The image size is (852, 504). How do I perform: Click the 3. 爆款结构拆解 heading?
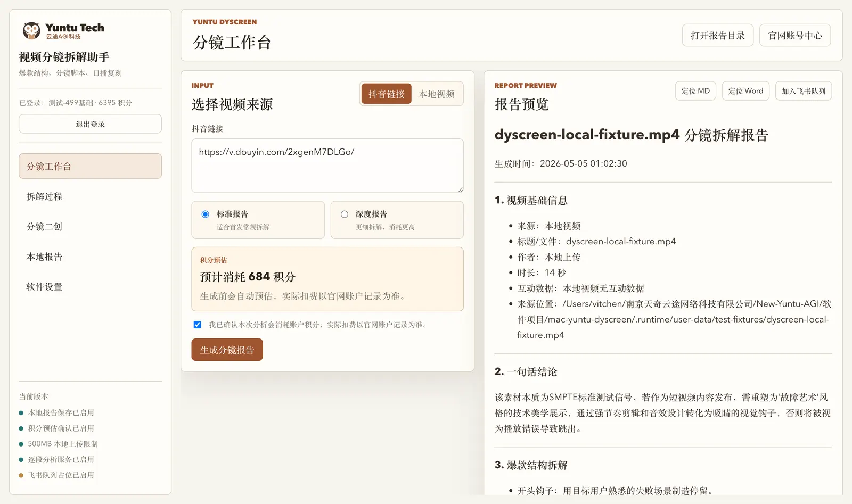point(531,465)
